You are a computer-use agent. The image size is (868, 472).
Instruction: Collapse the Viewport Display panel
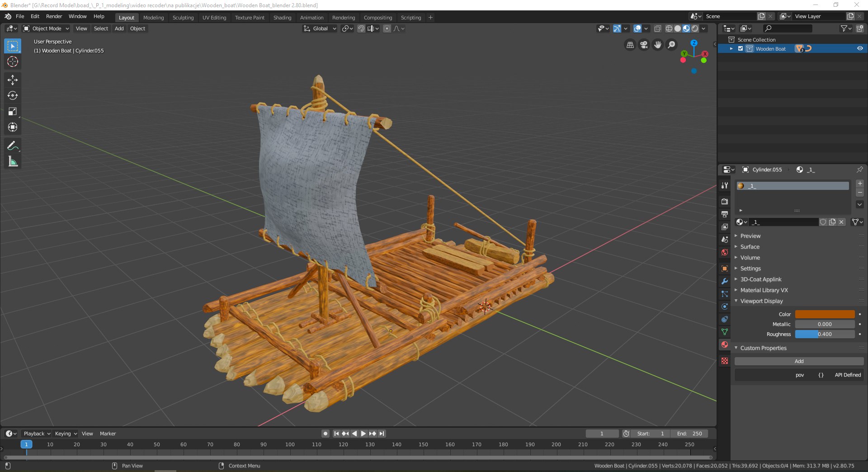click(x=761, y=301)
